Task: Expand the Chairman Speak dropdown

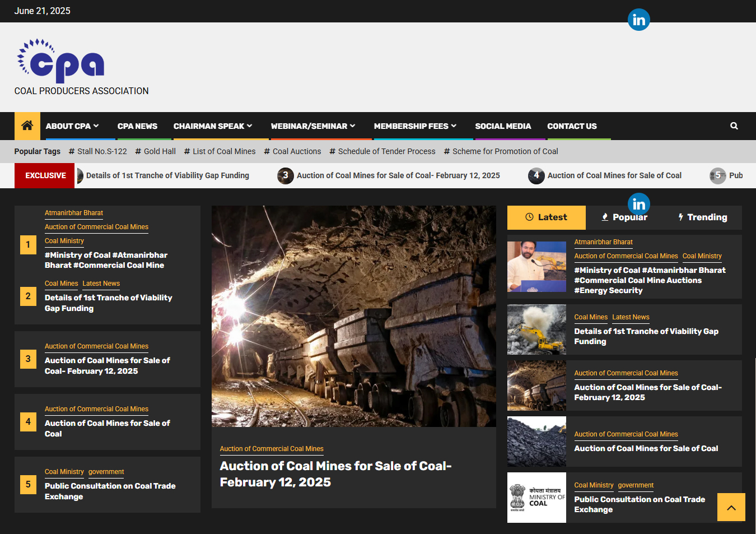Action: pyautogui.click(x=213, y=126)
